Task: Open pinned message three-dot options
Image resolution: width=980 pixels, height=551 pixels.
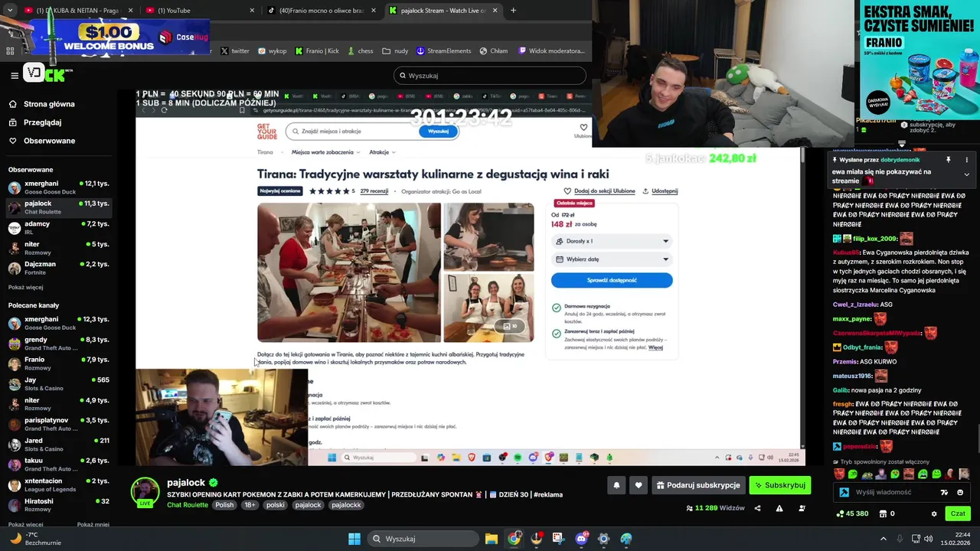Action: pos(966,160)
